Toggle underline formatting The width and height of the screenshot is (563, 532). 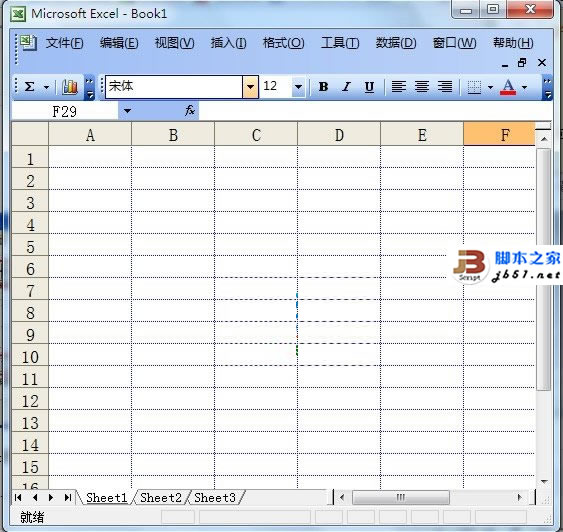pos(369,87)
